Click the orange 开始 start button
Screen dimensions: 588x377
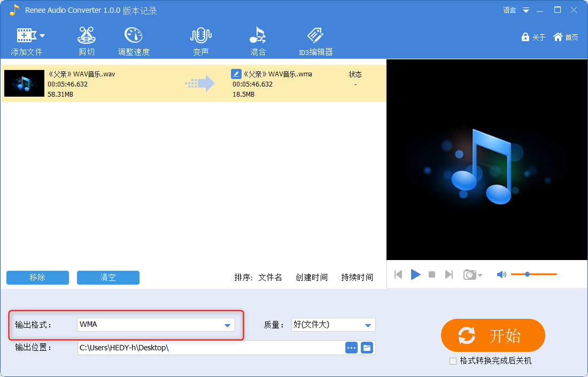pyautogui.click(x=493, y=335)
